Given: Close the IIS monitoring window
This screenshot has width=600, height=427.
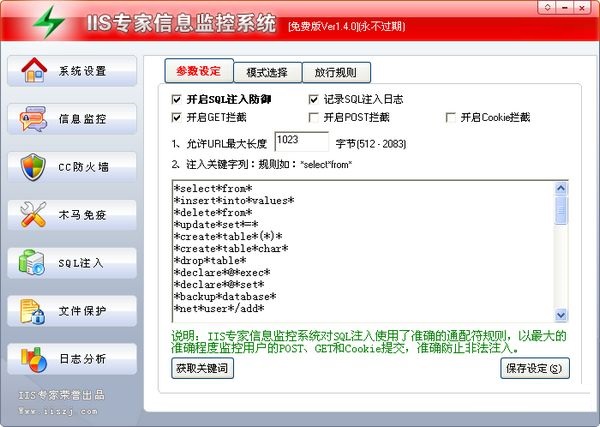Looking at the screenshot, I should [581, 7].
